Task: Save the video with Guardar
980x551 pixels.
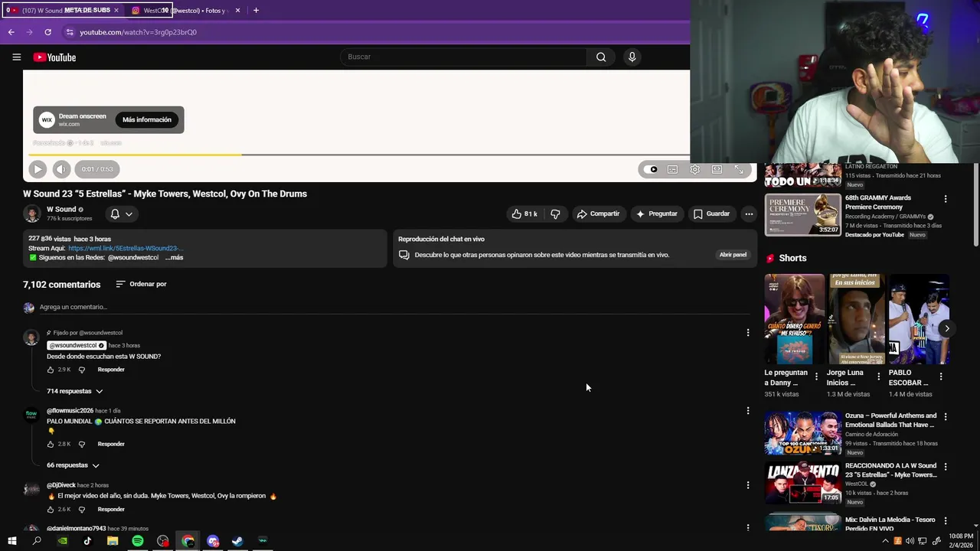Action: point(711,214)
